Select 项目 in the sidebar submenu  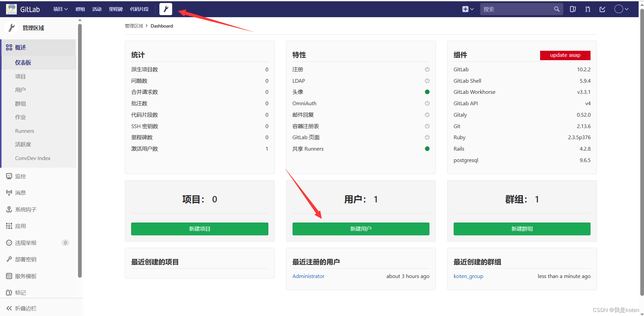point(20,76)
